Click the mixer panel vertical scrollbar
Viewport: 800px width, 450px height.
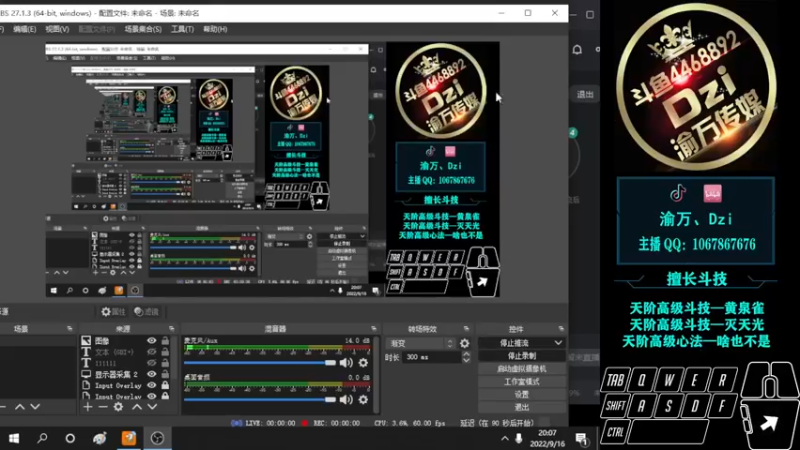click(x=377, y=374)
